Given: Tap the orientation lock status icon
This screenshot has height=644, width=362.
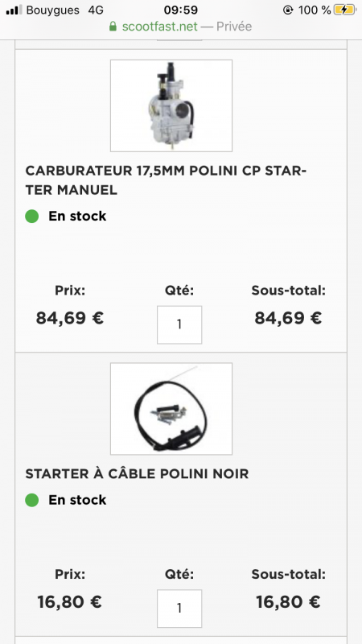Looking at the screenshot, I should [x=288, y=10].
